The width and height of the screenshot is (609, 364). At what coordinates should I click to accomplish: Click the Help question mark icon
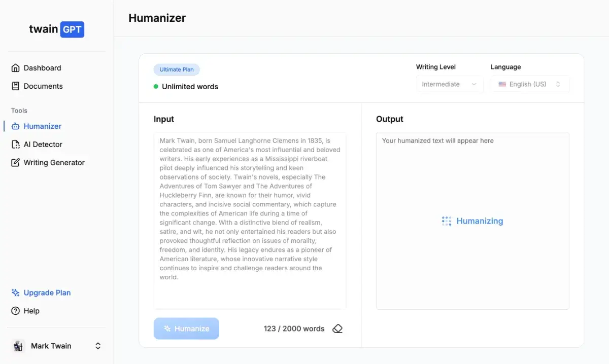tap(15, 311)
